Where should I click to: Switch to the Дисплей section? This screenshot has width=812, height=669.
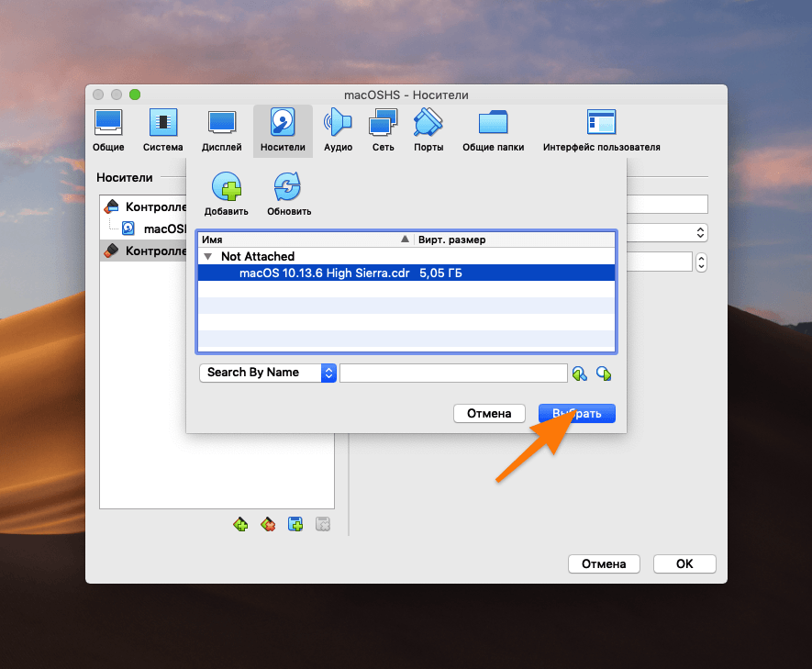[x=222, y=130]
